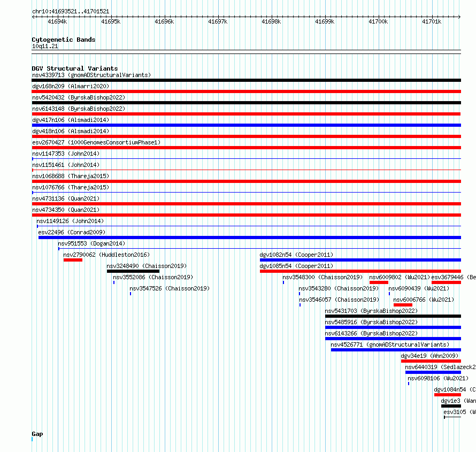
Task: Select nsv6090439 (Wu2021) label
Action: click(x=419, y=288)
